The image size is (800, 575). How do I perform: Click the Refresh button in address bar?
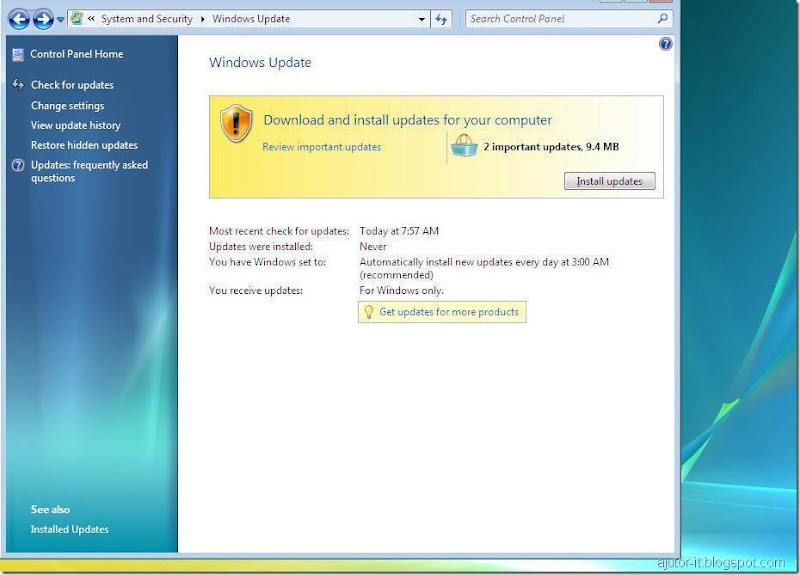(x=441, y=19)
